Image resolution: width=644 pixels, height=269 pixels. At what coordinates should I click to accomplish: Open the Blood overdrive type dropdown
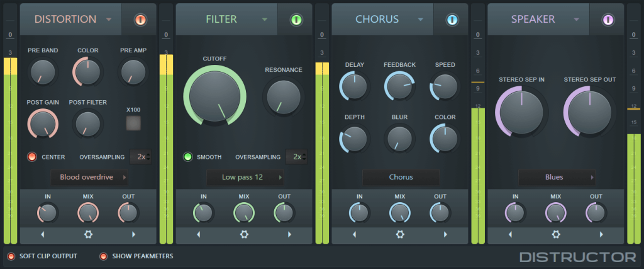(x=89, y=177)
